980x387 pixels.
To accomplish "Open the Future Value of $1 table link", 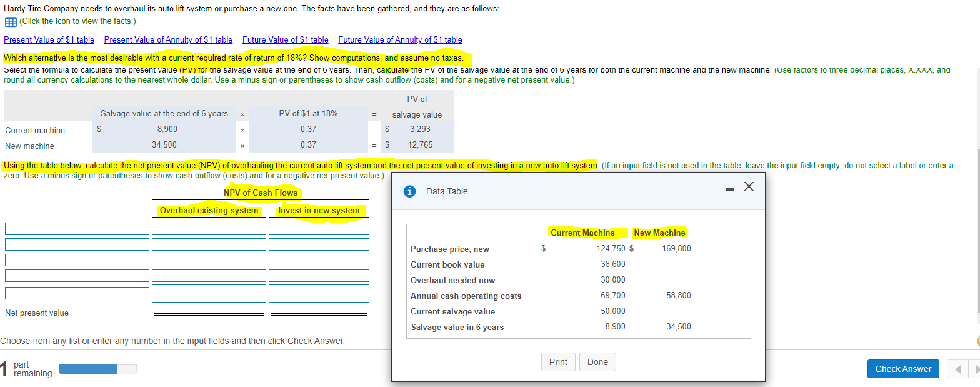I will (286, 39).
